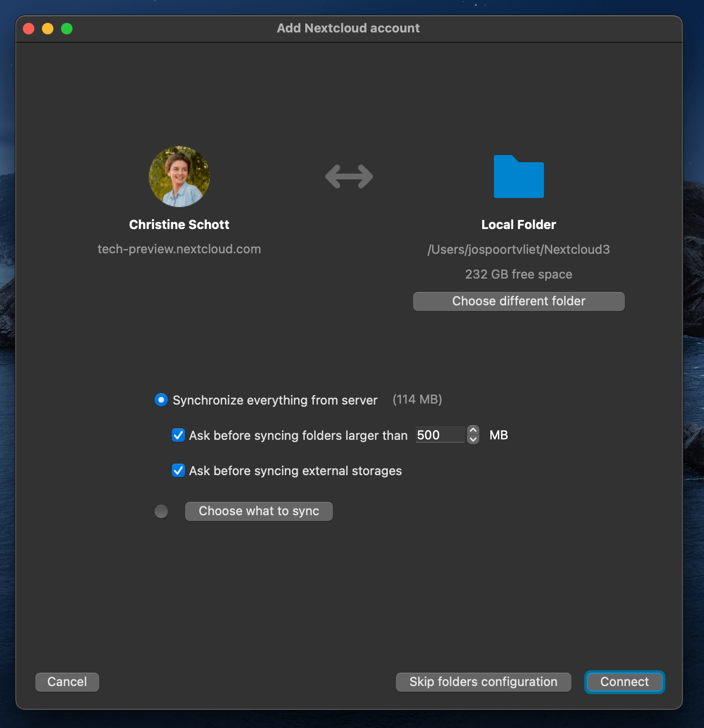This screenshot has height=728, width=704.
Task: Click Christine Schott's profile avatar
Action: (x=179, y=177)
